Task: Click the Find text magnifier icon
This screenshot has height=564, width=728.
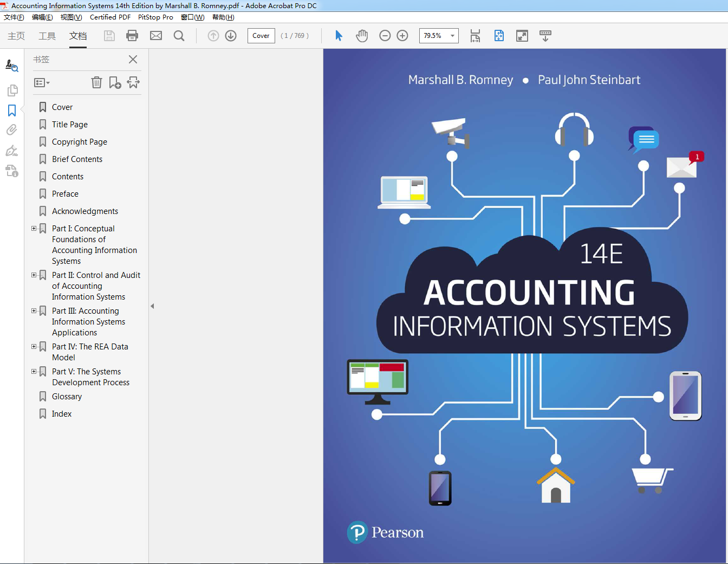Action: 179,36
